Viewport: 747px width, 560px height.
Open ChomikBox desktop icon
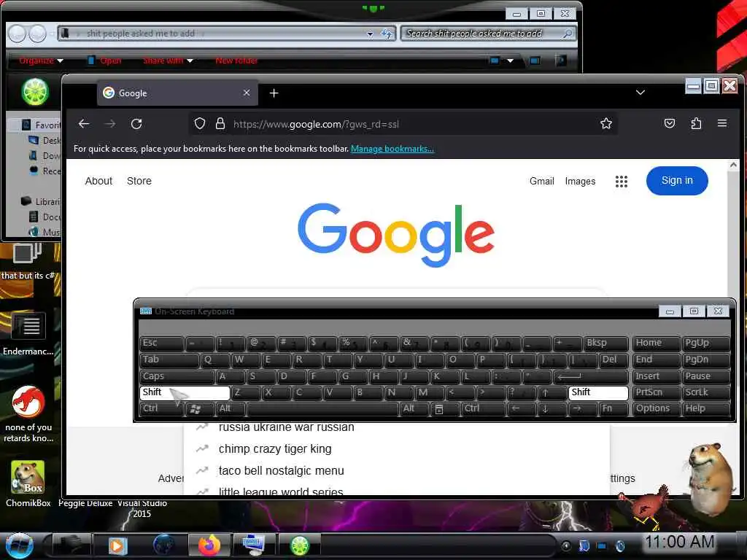[x=28, y=484]
